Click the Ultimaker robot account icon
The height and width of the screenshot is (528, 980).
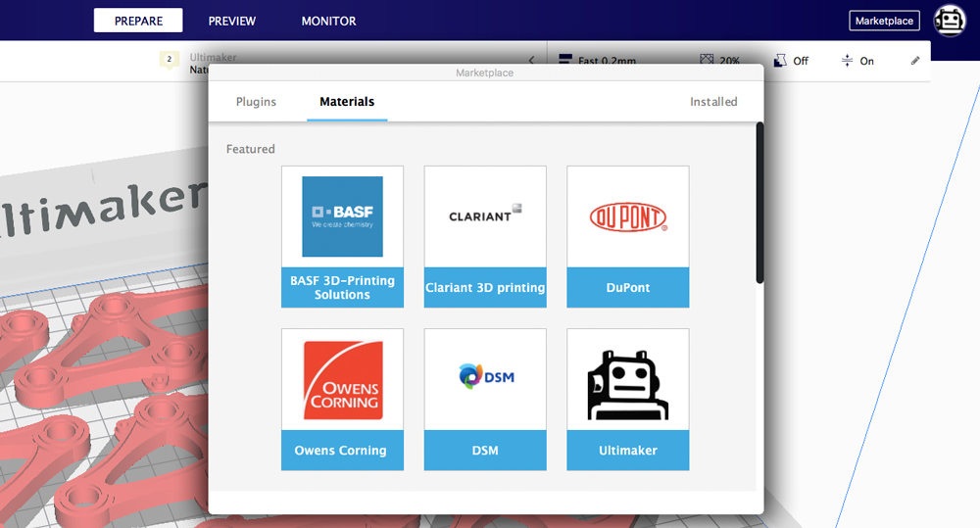(950, 21)
